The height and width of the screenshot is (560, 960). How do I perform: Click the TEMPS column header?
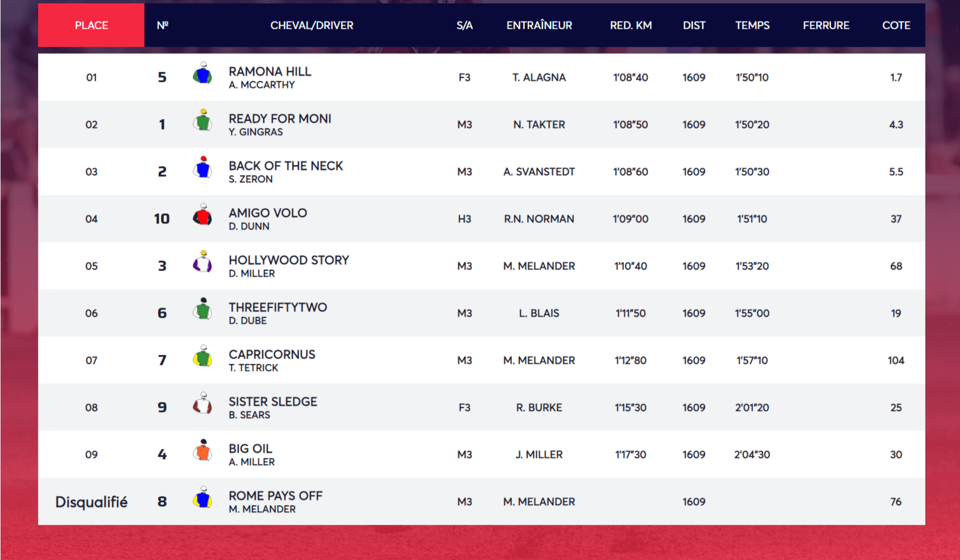click(752, 25)
